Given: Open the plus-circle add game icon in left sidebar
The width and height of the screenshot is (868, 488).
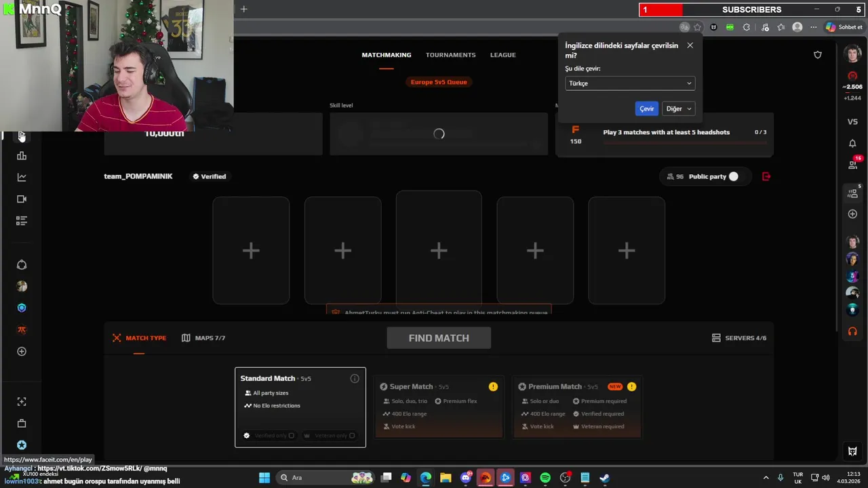Looking at the screenshot, I should coord(22,351).
